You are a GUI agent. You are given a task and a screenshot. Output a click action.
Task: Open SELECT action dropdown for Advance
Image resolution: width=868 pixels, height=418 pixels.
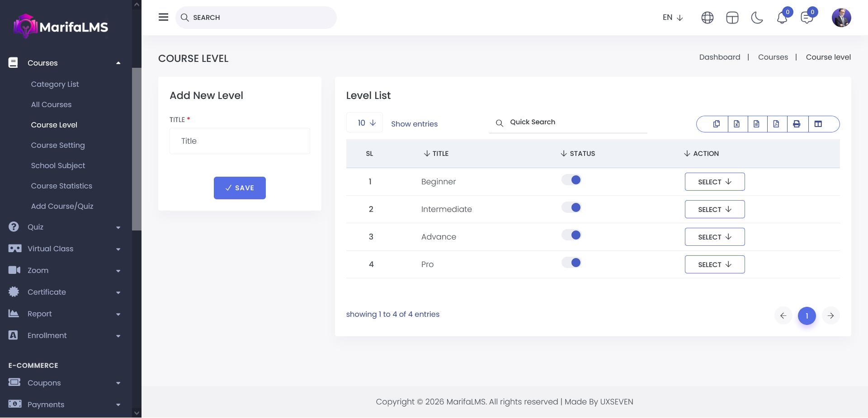tap(714, 237)
